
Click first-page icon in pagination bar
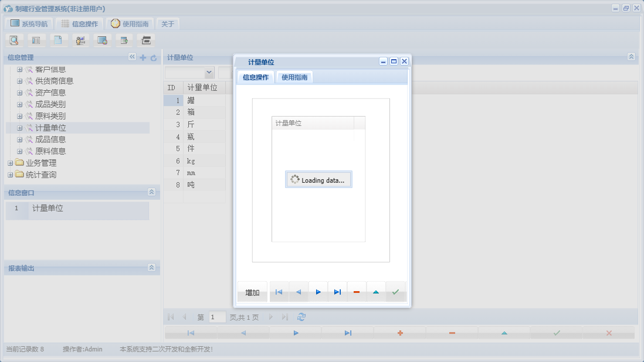pos(171,317)
